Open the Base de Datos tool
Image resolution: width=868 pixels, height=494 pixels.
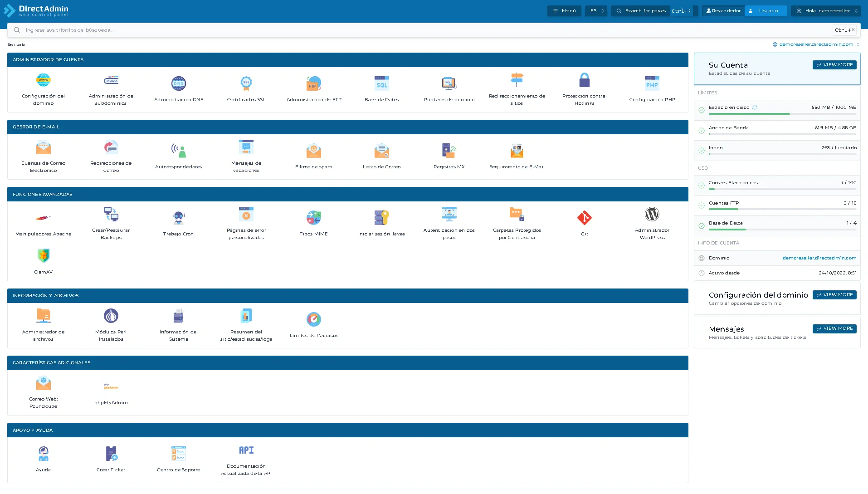pos(381,88)
